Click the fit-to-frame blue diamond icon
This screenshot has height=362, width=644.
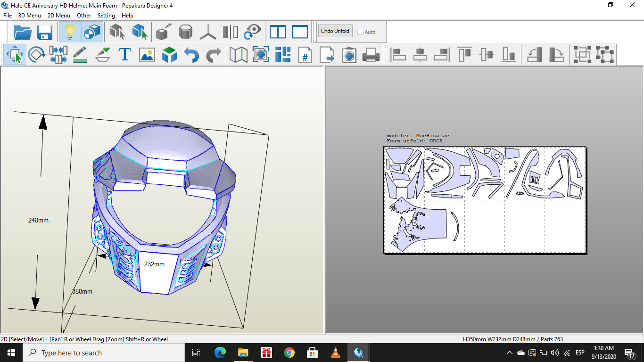tap(261, 55)
